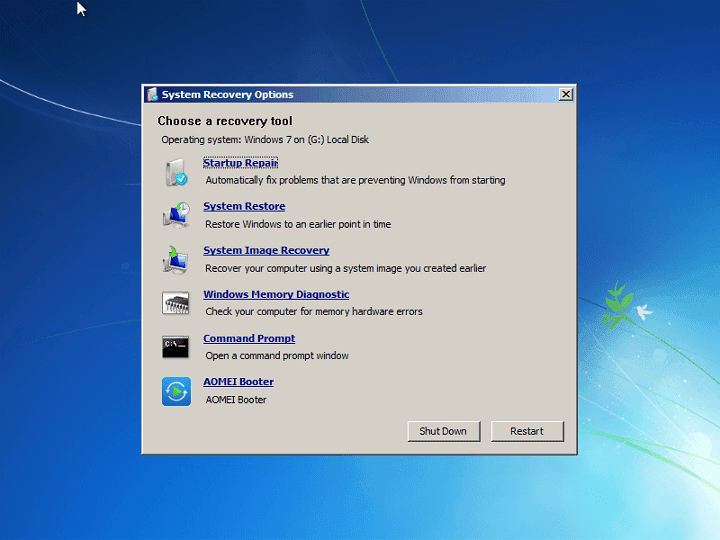Viewport: 720px width, 540px height.
Task: Click 'Open a command prompt window' description
Action: (277, 356)
